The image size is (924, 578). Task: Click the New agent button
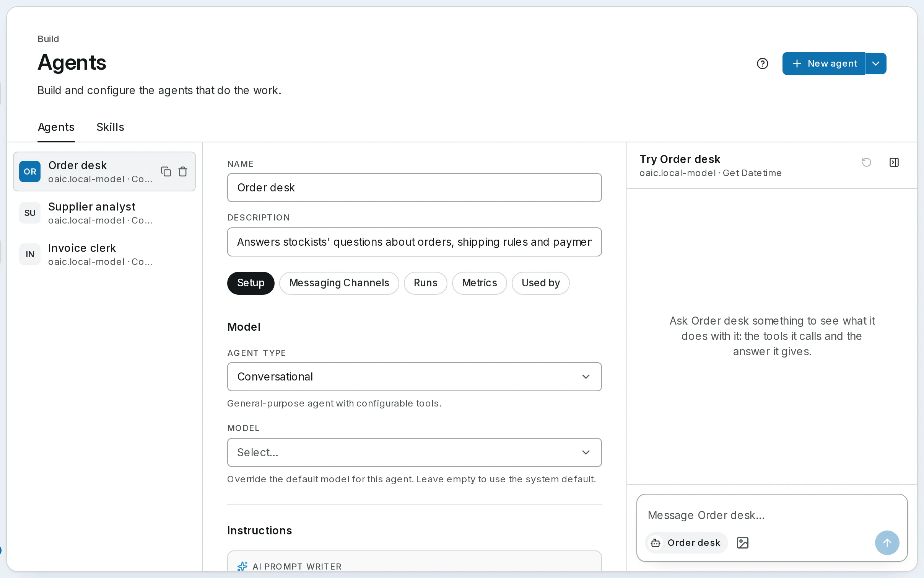(824, 64)
